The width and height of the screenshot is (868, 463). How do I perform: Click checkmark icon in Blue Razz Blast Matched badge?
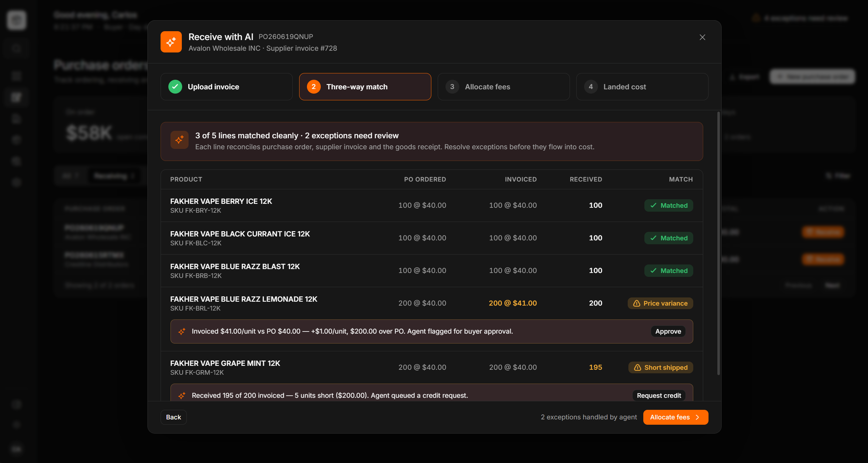click(653, 271)
